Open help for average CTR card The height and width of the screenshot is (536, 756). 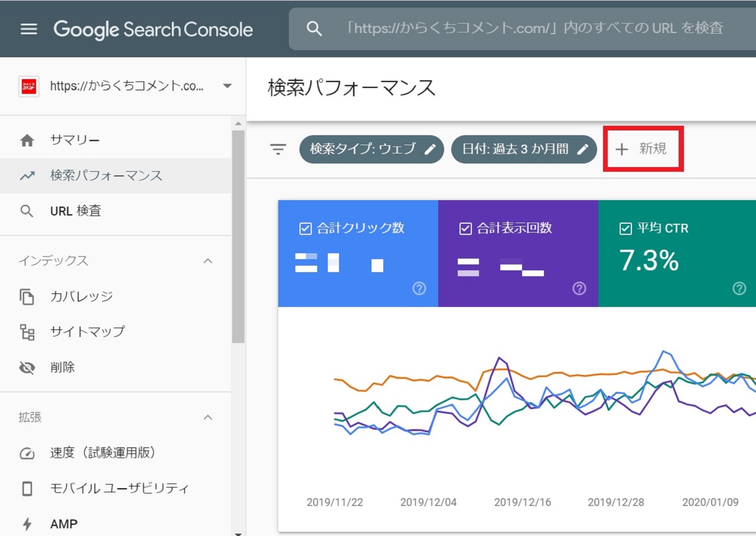click(x=739, y=288)
